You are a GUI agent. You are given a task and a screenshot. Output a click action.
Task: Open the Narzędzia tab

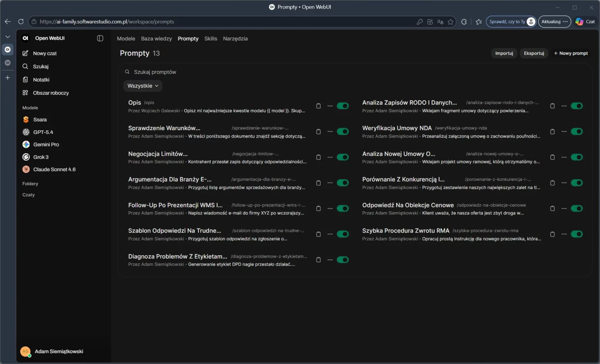(235, 38)
